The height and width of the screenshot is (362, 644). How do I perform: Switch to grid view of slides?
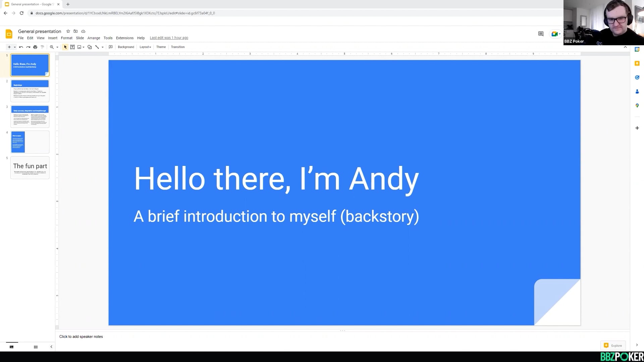pos(36,347)
